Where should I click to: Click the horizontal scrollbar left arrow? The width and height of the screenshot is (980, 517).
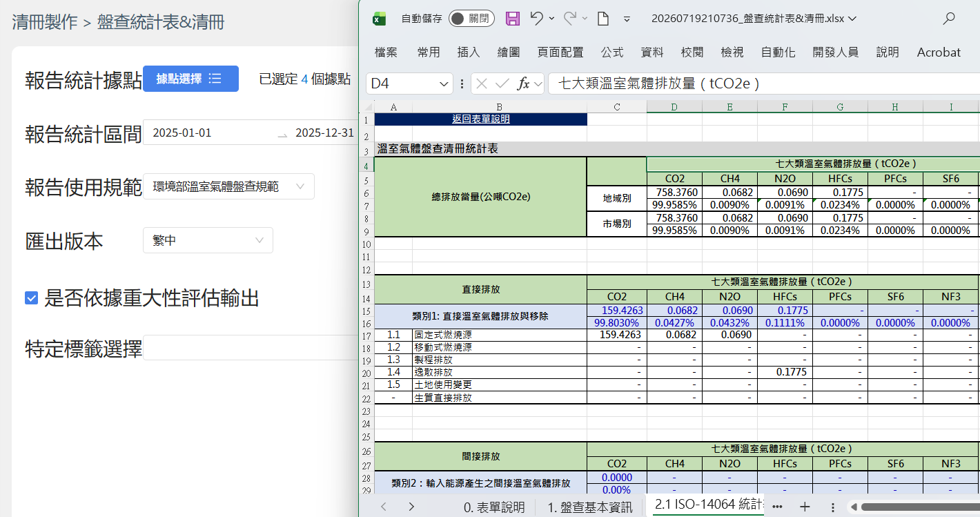pos(855,507)
